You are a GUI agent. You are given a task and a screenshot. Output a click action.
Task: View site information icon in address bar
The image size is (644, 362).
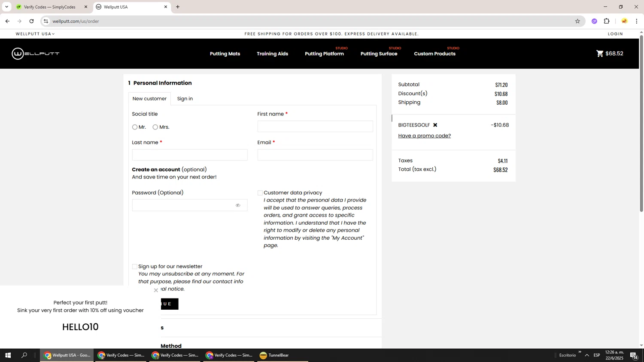tap(46, 21)
